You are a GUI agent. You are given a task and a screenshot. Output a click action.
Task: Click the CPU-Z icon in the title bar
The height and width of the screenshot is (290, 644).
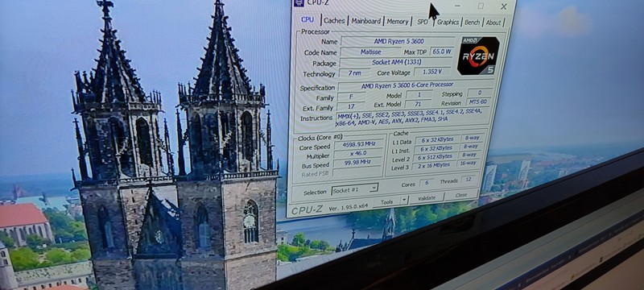click(x=299, y=3)
